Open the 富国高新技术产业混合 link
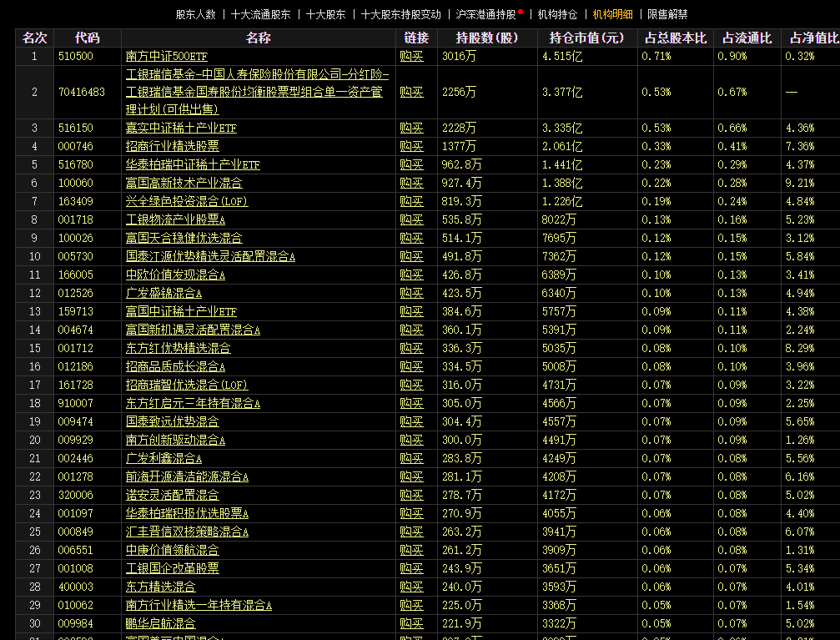The image size is (840, 640). [184, 183]
